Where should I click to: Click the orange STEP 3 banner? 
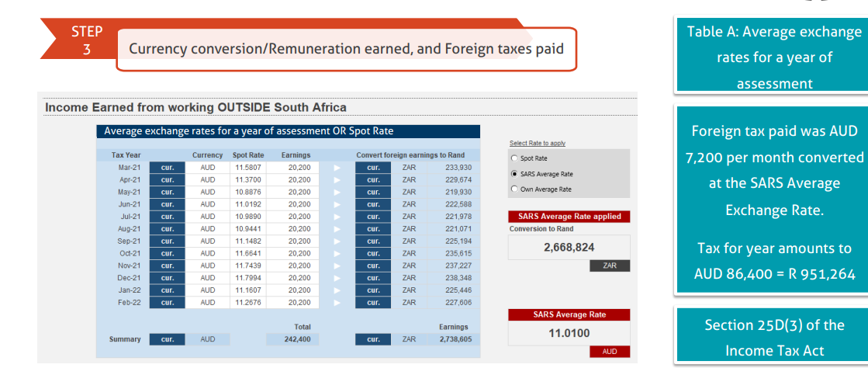coord(86,40)
